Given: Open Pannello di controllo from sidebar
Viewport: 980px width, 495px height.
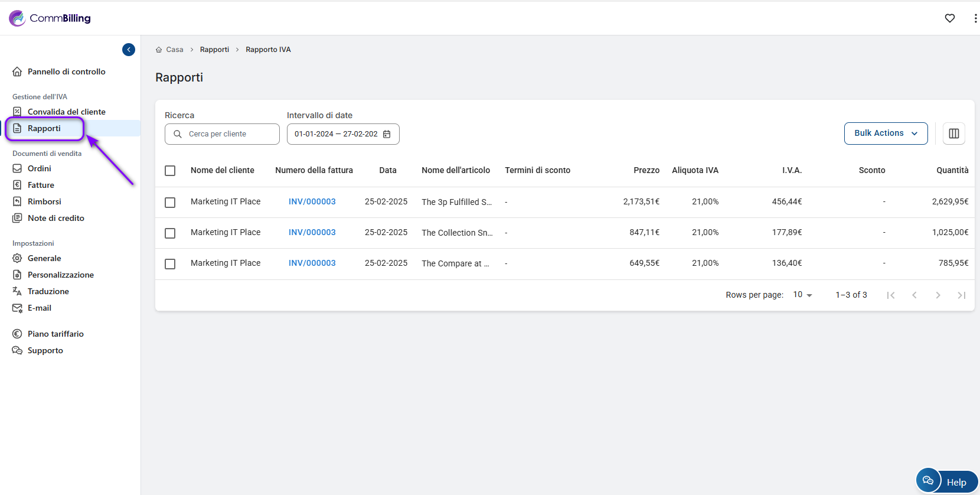Looking at the screenshot, I should pos(66,71).
